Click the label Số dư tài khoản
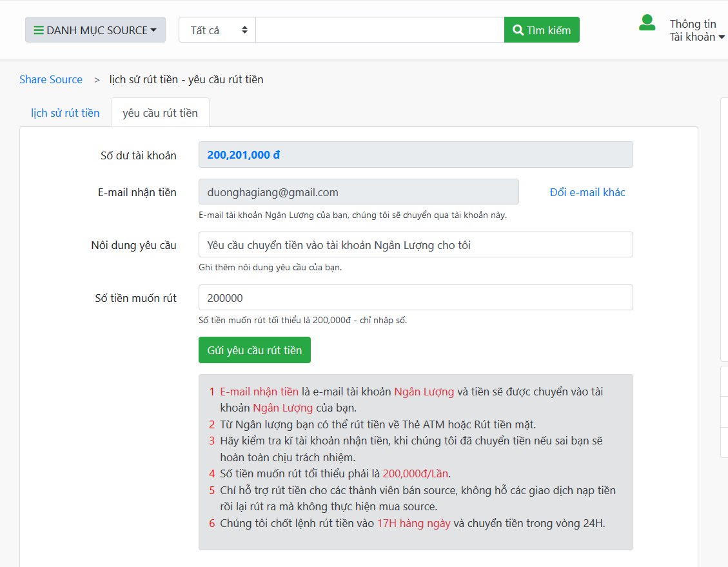Viewport: 728px width, 567px height. [139, 155]
